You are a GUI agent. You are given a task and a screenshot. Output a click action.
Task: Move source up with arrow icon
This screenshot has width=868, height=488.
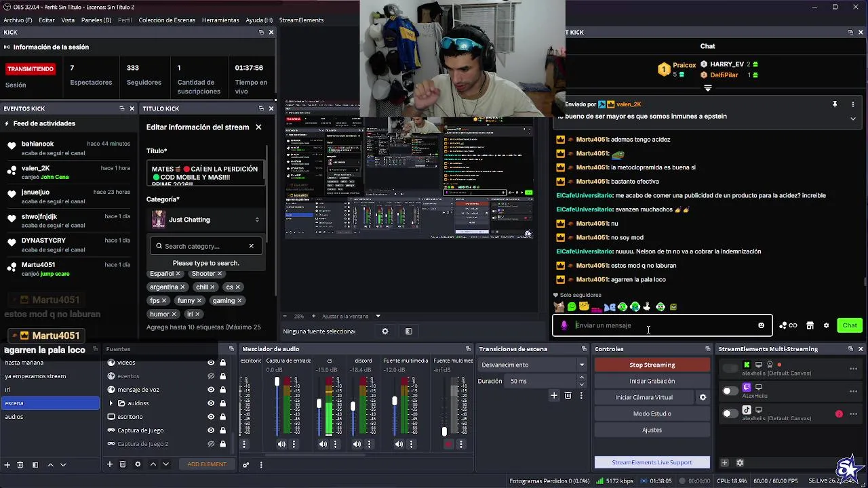coord(153,464)
